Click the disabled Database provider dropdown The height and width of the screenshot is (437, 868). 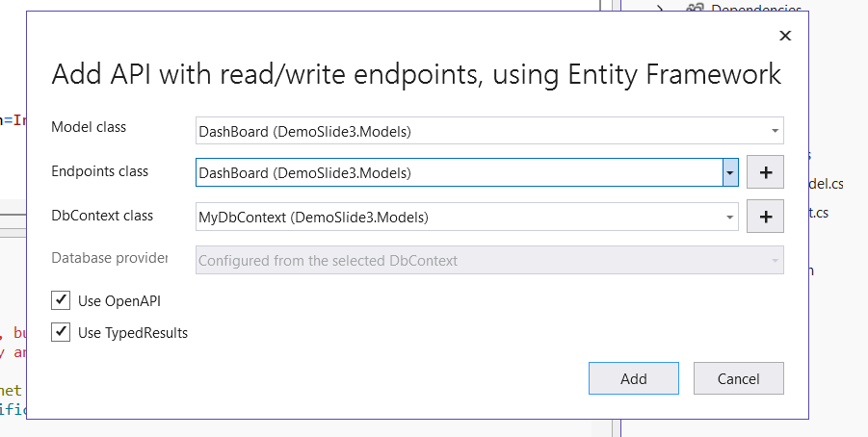pyautogui.click(x=488, y=260)
